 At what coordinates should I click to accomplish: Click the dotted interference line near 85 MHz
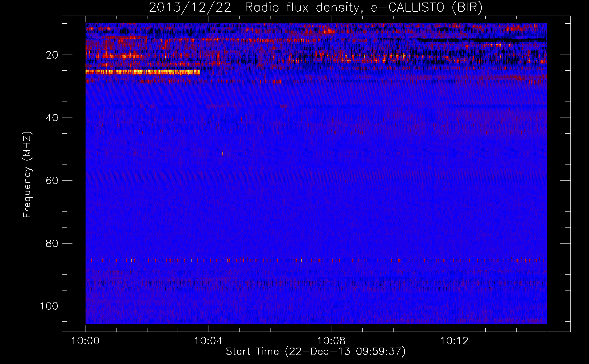[316, 260]
